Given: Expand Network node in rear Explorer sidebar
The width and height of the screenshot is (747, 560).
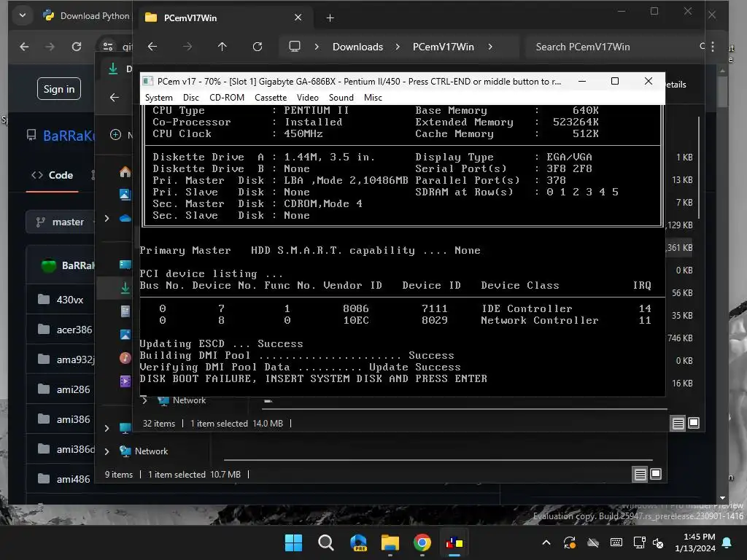Looking at the screenshot, I should pos(107,451).
